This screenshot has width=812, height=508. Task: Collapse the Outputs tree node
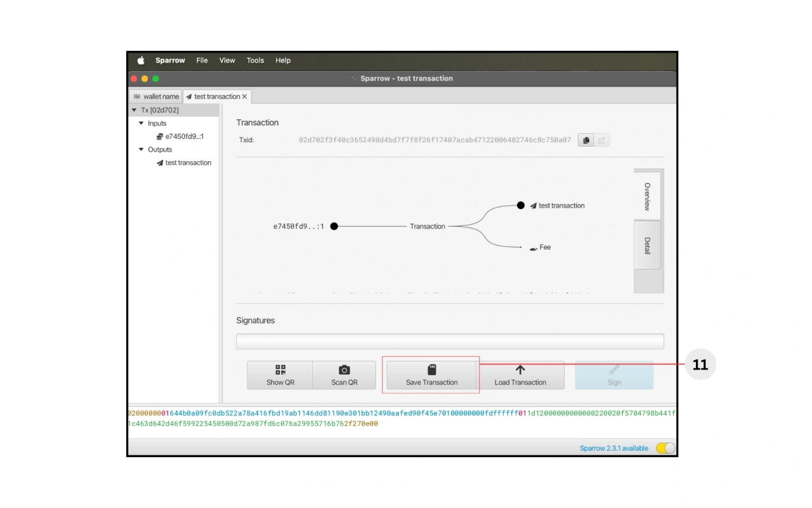click(141, 150)
